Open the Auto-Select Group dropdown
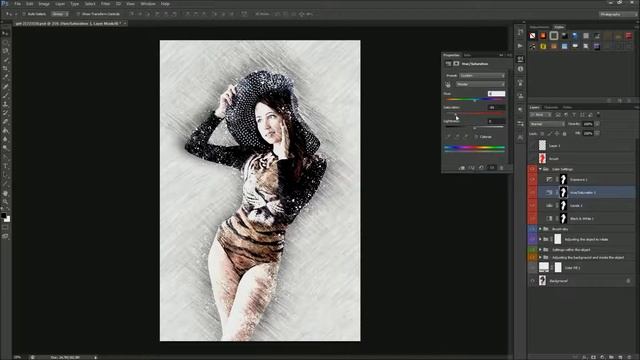640x360 pixels. pos(60,14)
